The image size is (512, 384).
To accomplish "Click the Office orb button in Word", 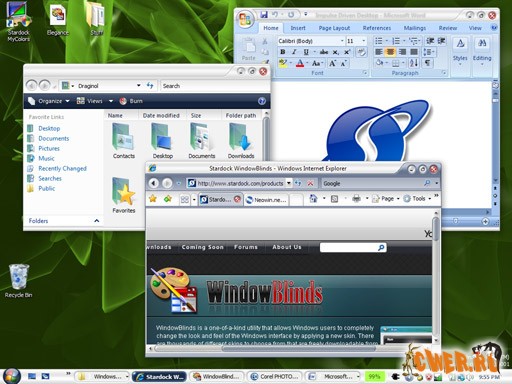I will pyautogui.click(x=246, y=19).
